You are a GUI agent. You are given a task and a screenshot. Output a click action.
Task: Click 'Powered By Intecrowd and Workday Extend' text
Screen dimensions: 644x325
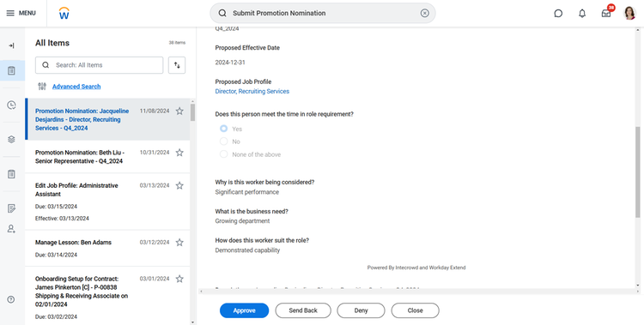point(416,268)
